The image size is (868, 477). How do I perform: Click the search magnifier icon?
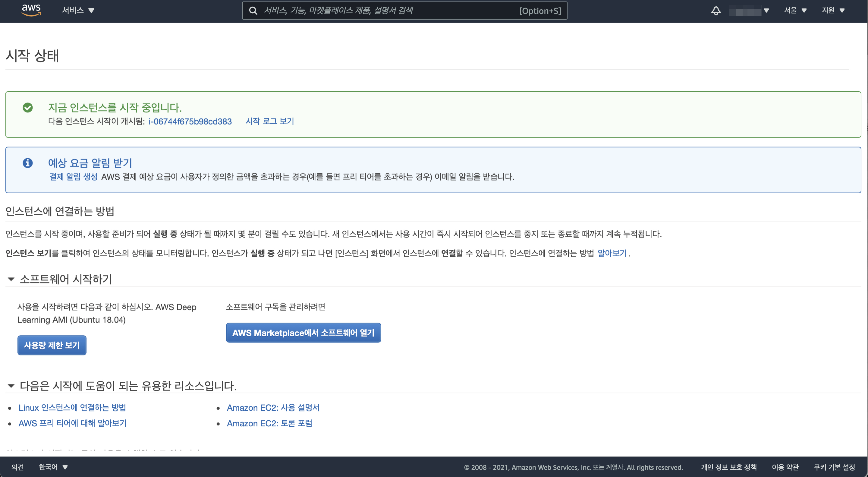253,11
